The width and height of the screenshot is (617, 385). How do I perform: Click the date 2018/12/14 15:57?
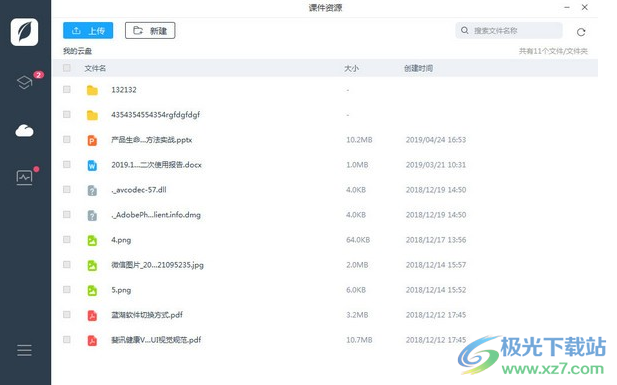(x=436, y=265)
